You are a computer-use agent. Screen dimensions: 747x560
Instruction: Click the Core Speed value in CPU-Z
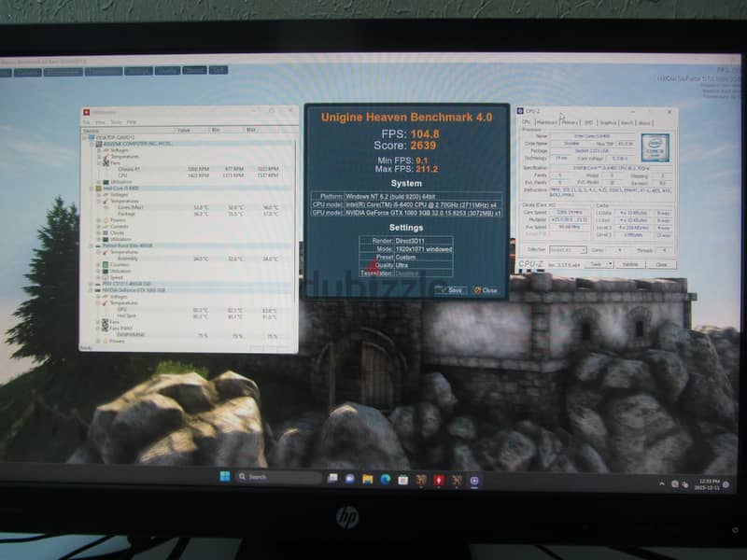[x=570, y=213]
